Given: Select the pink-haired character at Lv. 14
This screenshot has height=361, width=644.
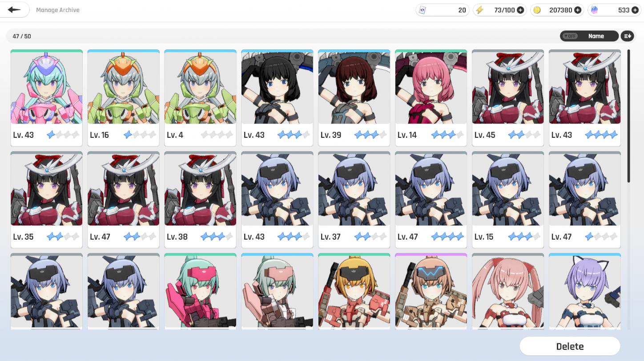Looking at the screenshot, I should (x=431, y=98).
